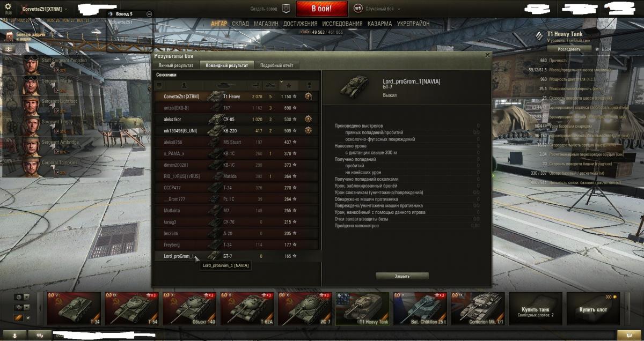The height and width of the screenshot is (341, 644).
Task: Toggle the elite tank filter stripe icon
Action: pyautogui.click(x=18, y=318)
